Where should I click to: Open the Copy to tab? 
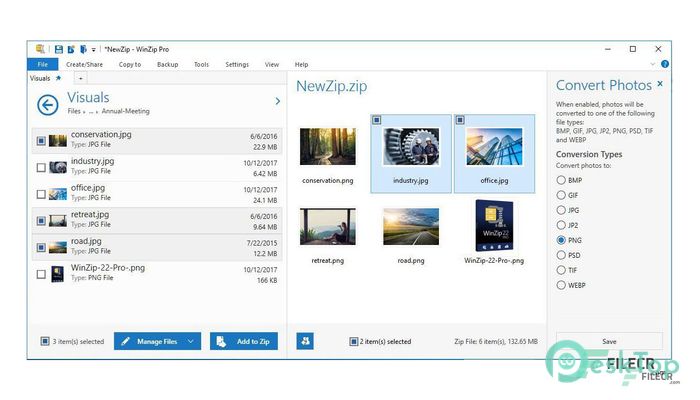tap(130, 64)
